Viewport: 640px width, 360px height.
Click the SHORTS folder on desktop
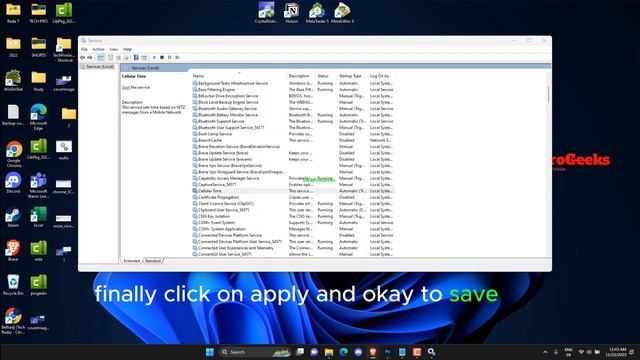point(38,47)
